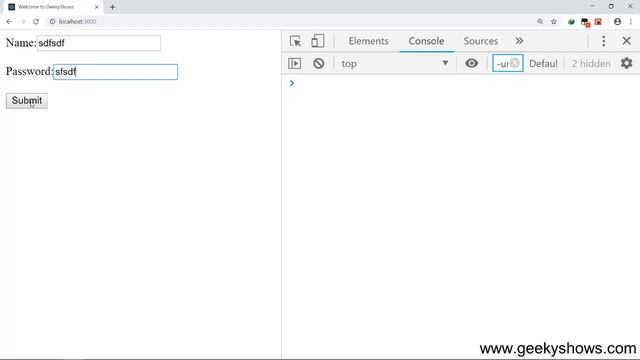Submit the form
Screen dimensions: 640x360
tap(27, 100)
